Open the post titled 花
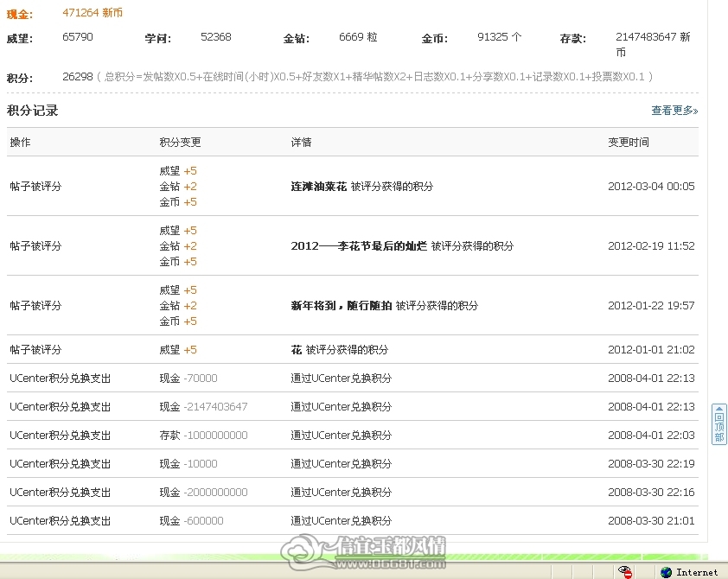728x579 pixels. click(x=297, y=350)
